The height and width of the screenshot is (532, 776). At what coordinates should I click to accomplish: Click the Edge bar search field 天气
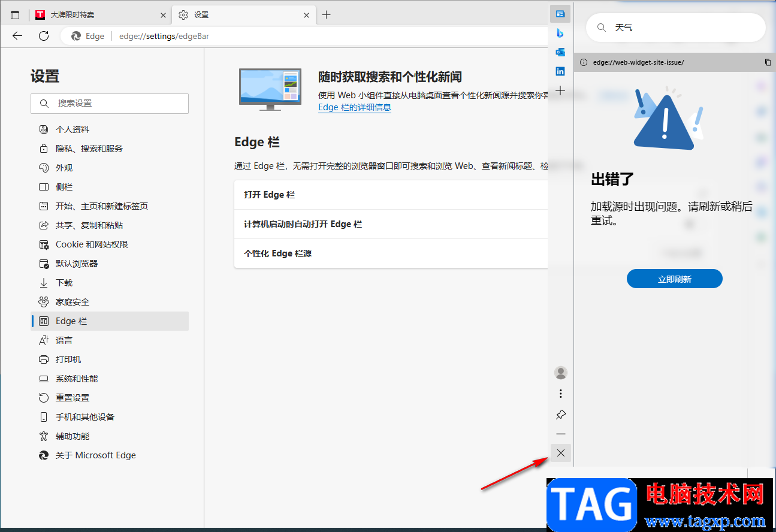click(x=675, y=28)
